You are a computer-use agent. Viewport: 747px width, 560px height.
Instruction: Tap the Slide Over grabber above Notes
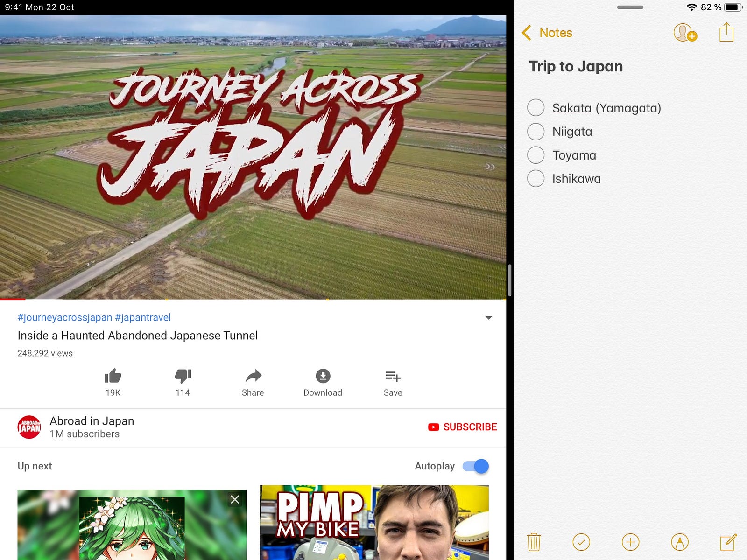[630, 7]
